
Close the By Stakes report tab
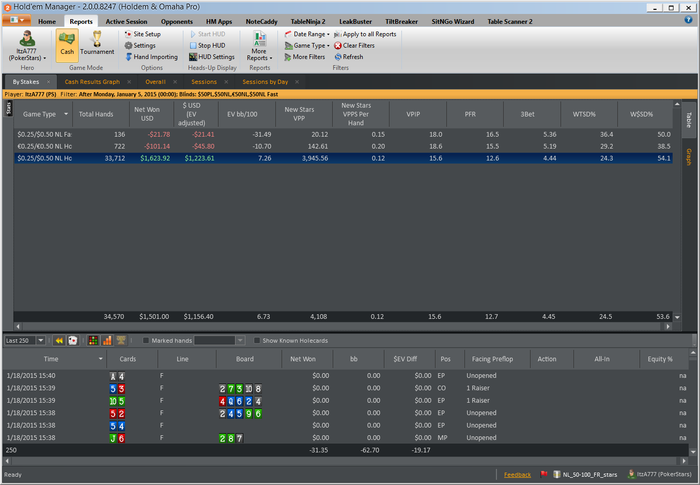coord(49,82)
